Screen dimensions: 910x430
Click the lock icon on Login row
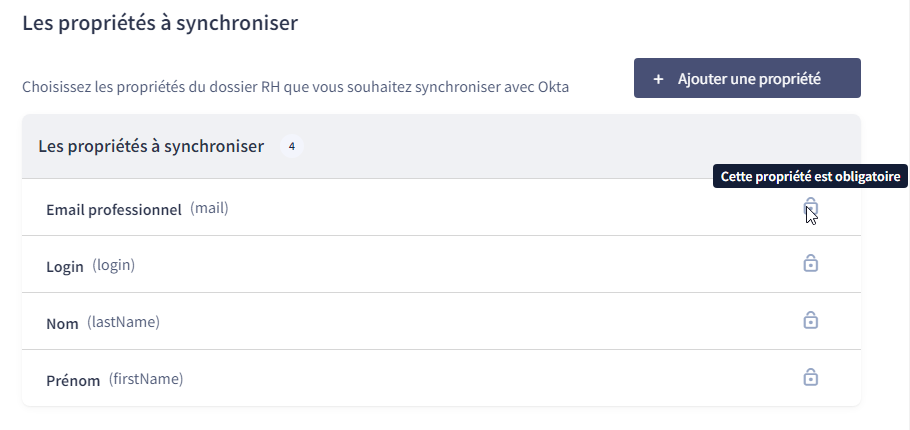(x=810, y=263)
